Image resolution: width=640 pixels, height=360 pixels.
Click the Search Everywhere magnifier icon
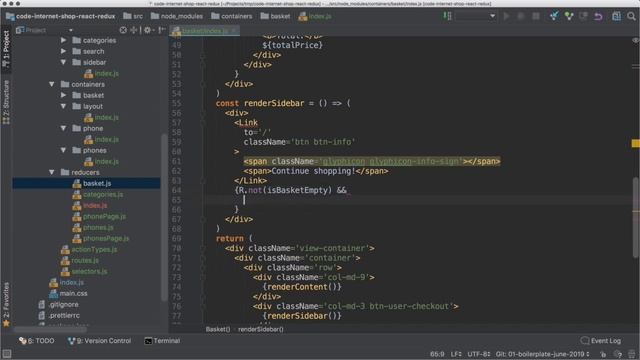(x=631, y=16)
